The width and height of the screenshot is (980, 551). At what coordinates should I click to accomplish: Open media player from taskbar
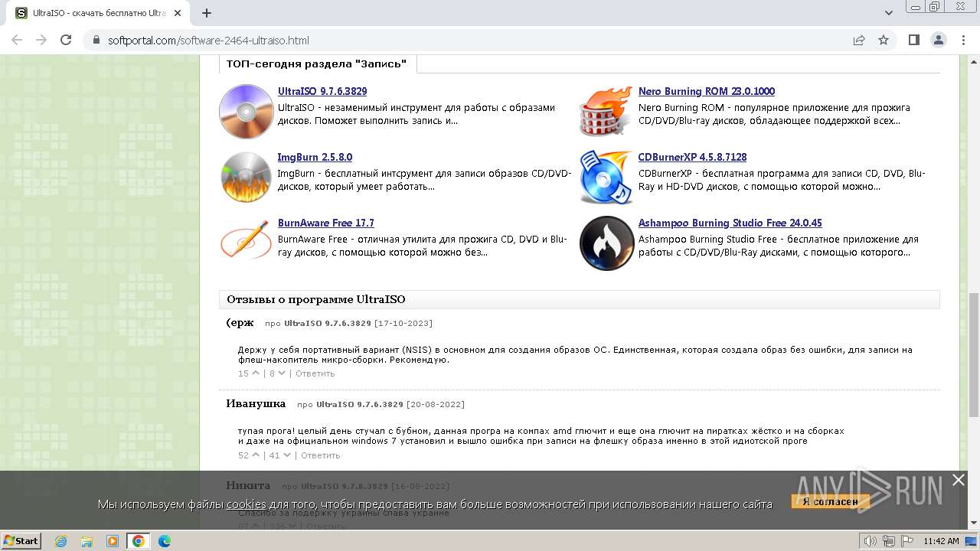[113, 541]
